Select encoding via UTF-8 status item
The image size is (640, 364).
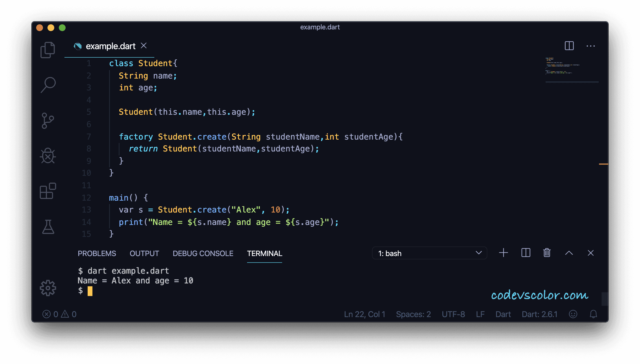coord(453,314)
